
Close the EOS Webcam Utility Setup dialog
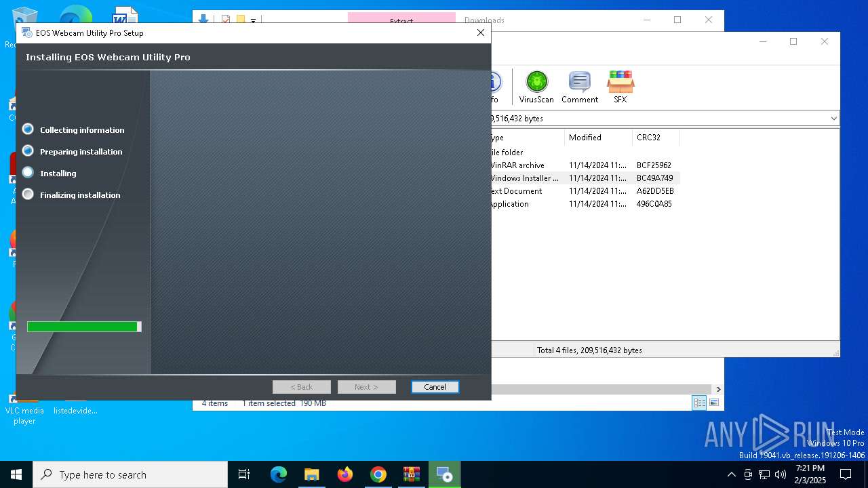481,33
